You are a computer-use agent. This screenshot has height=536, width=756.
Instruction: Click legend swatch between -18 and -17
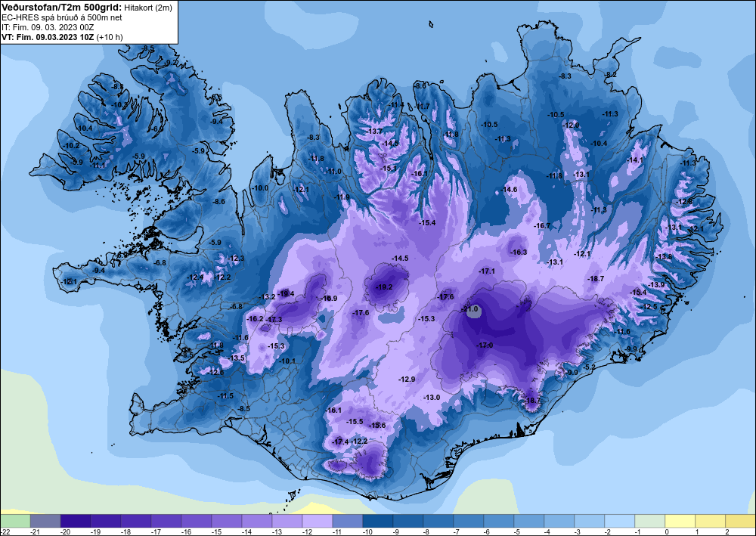tap(136, 521)
